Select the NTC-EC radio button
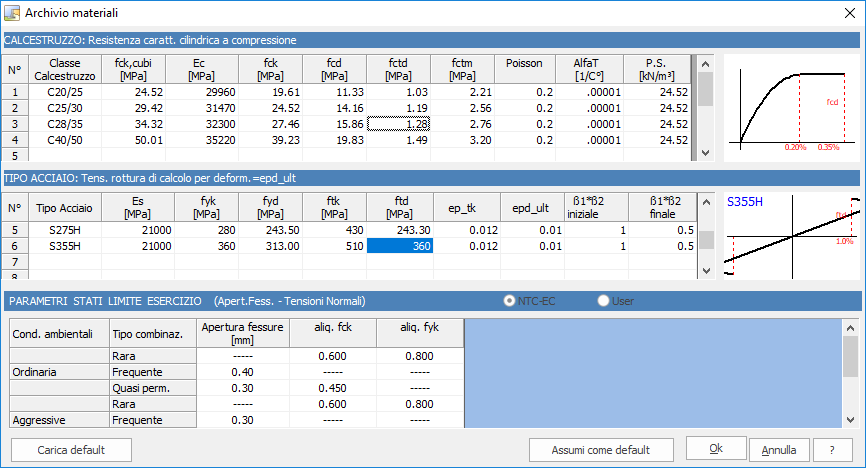This screenshot has height=468, width=866. [509, 301]
